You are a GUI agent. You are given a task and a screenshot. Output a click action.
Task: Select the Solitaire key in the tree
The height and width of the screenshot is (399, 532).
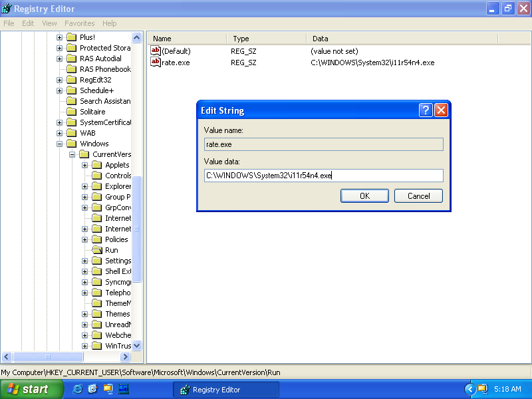tap(92, 112)
